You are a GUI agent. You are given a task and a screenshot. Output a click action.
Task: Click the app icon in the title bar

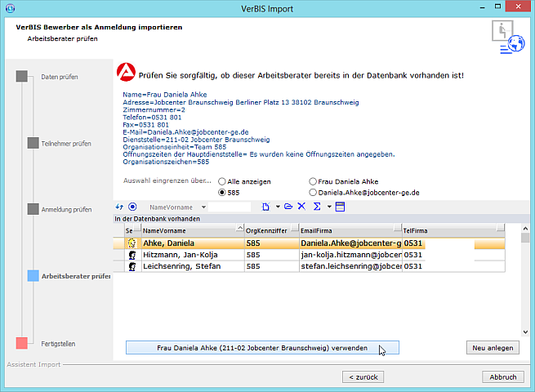pos(11,8)
